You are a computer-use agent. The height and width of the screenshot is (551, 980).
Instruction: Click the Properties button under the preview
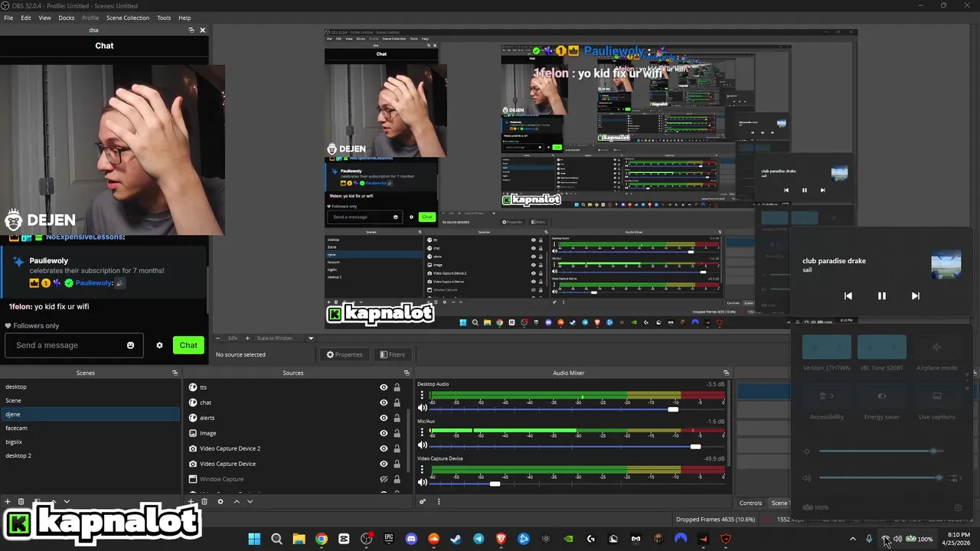click(345, 354)
